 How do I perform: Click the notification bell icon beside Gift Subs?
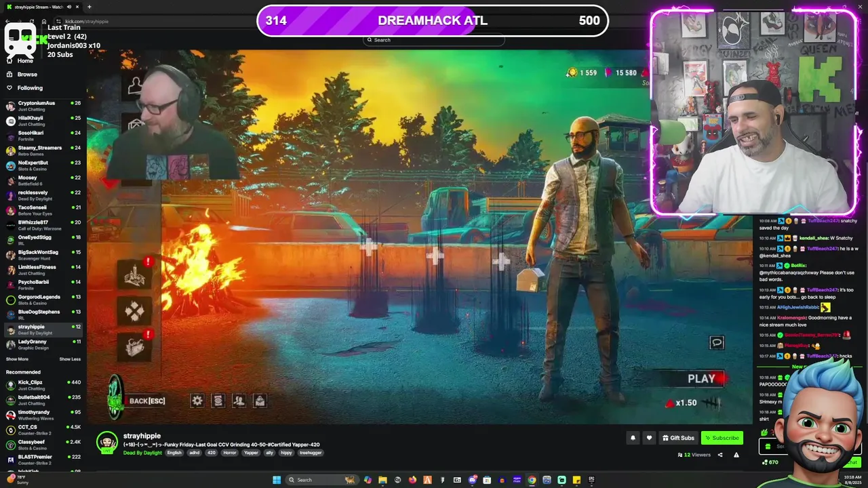click(x=633, y=438)
